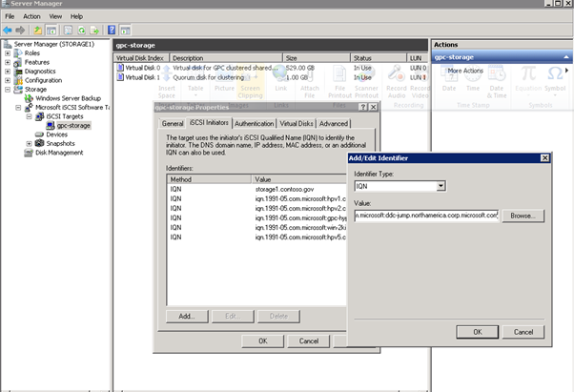Sort by the Size column header
The height and width of the screenshot is (392, 574).
click(317, 58)
